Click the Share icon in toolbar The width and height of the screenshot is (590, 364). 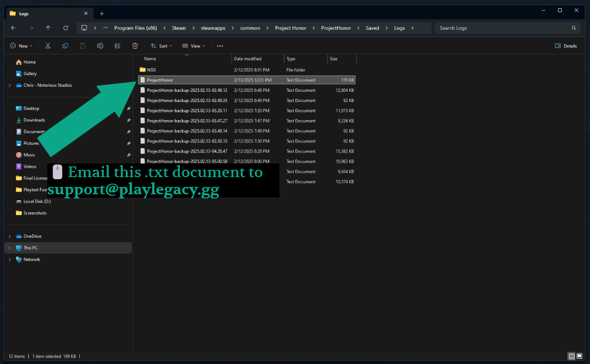[117, 46]
